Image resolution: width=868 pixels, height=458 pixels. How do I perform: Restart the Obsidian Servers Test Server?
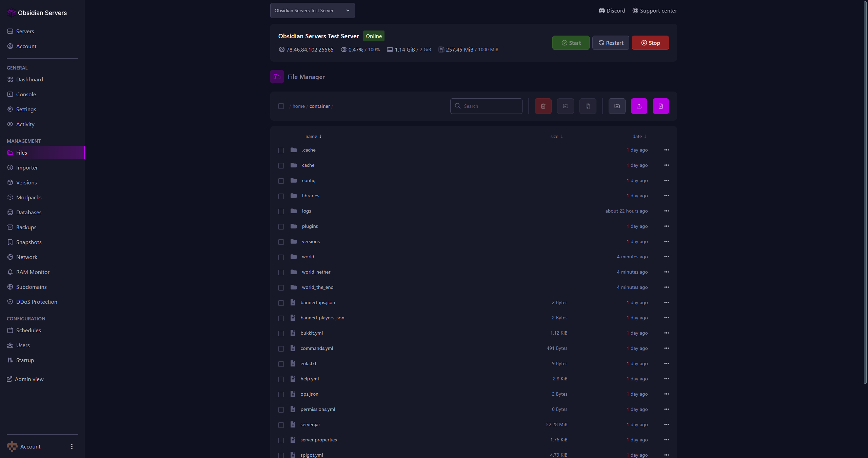[x=610, y=43]
